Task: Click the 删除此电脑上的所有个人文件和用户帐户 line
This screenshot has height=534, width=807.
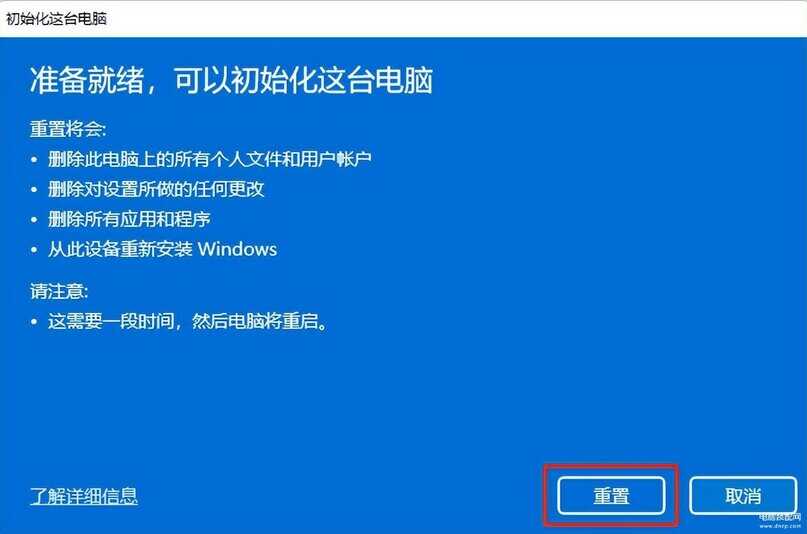Action: [x=209, y=159]
